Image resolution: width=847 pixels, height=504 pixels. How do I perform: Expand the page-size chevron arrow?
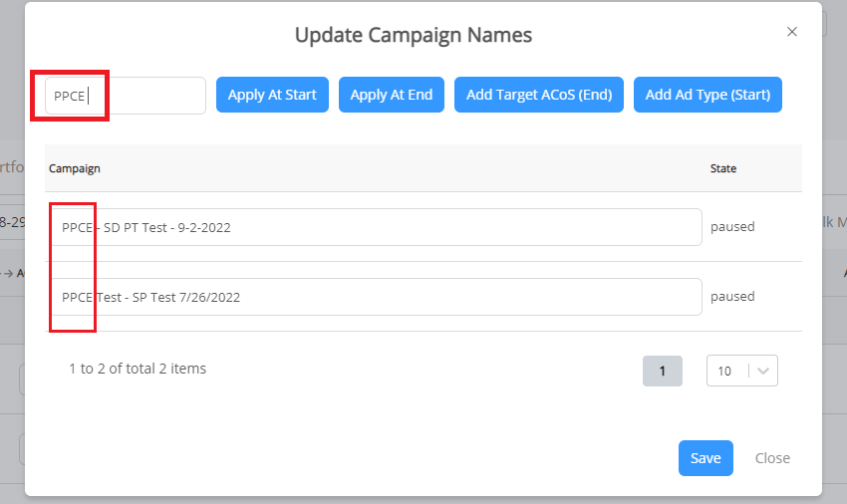click(x=763, y=371)
